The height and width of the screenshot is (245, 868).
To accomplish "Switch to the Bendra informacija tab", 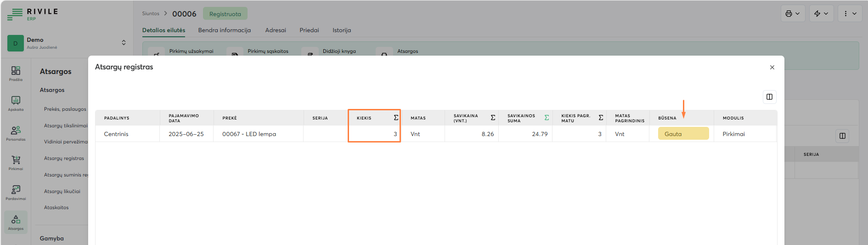I will [225, 30].
